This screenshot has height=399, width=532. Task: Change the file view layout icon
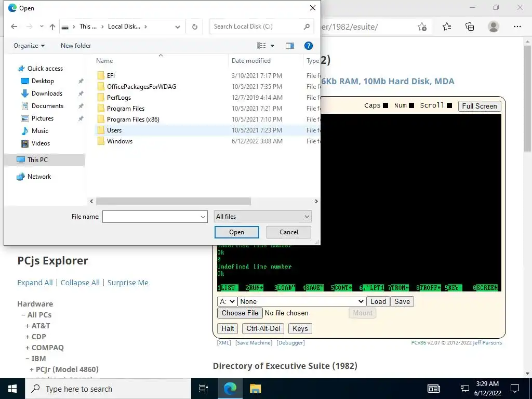point(261,46)
